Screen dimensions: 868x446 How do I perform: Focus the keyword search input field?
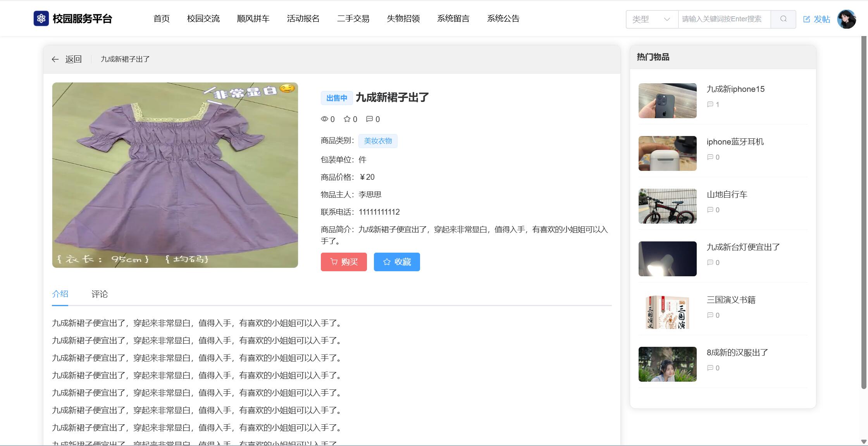pos(723,19)
